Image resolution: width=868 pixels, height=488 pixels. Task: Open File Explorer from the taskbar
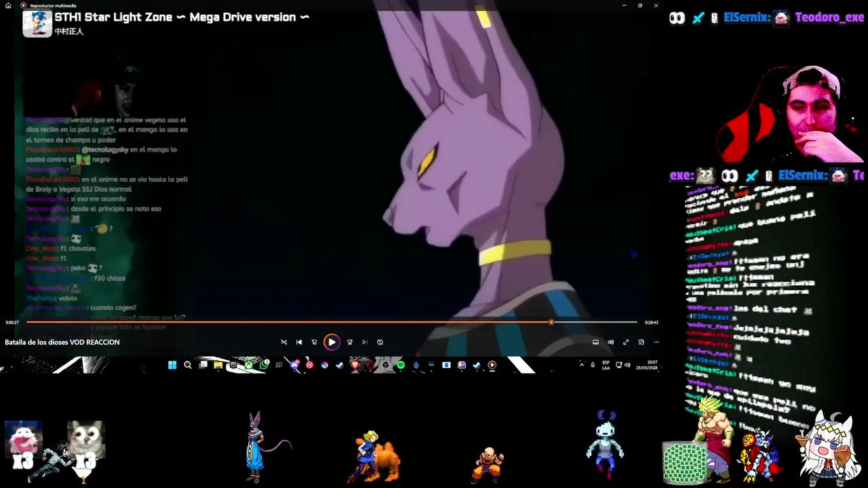click(x=218, y=365)
